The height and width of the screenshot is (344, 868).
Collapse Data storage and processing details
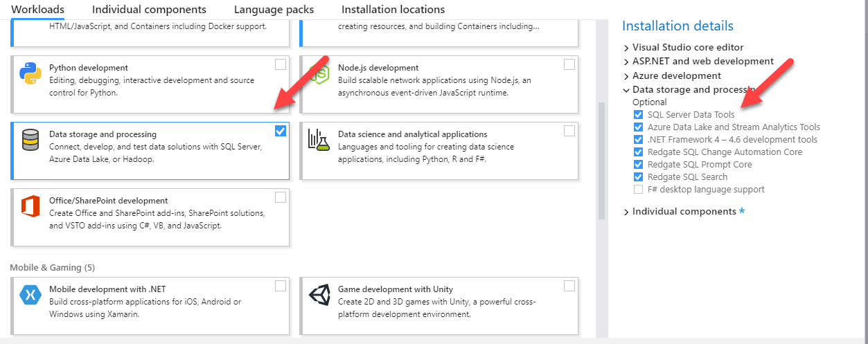(626, 90)
